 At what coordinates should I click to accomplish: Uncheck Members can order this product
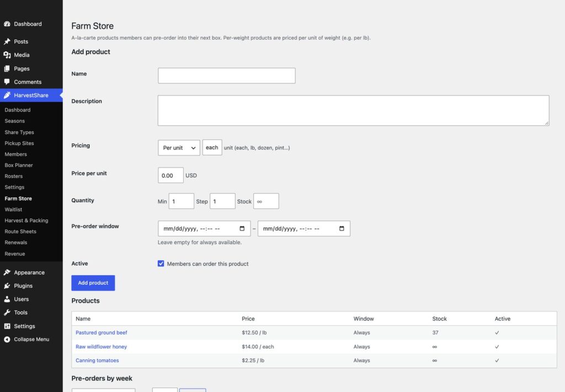(x=161, y=264)
